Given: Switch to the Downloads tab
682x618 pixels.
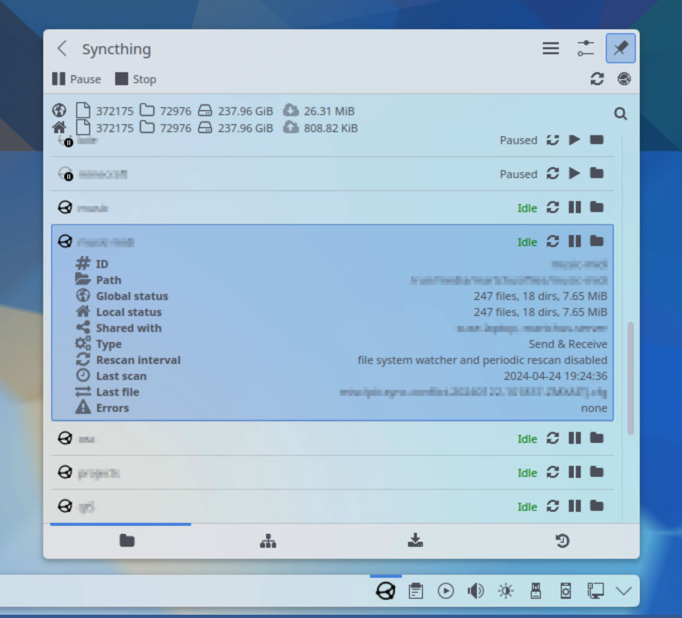Looking at the screenshot, I should click(415, 541).
